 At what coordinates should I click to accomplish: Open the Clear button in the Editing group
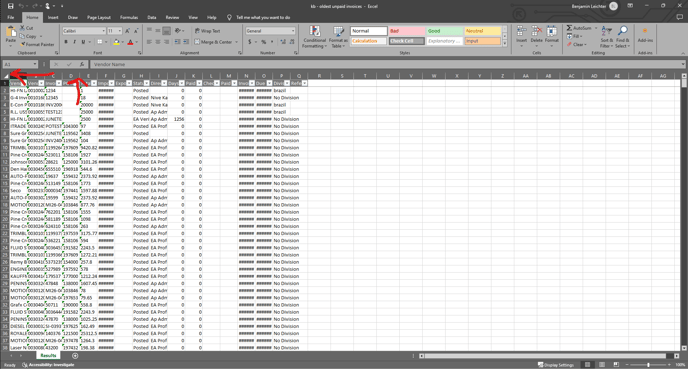[576, 44]
